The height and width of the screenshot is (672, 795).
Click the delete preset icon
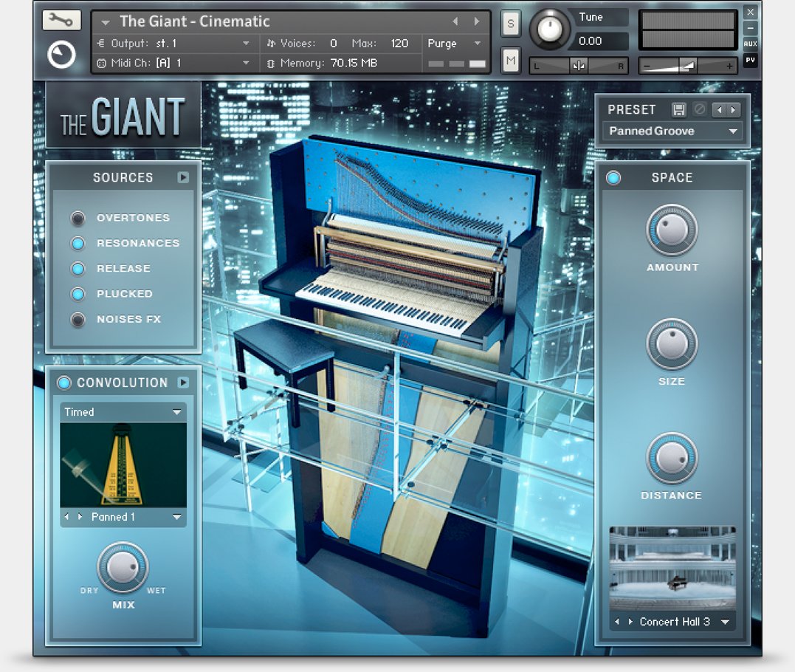[x=699, y=110]
